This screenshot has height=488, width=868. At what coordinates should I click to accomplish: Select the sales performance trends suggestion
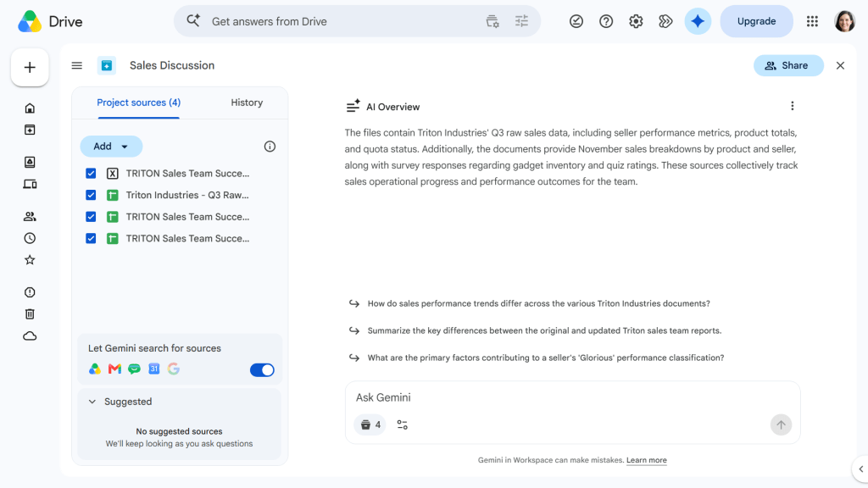pos(538,304)
